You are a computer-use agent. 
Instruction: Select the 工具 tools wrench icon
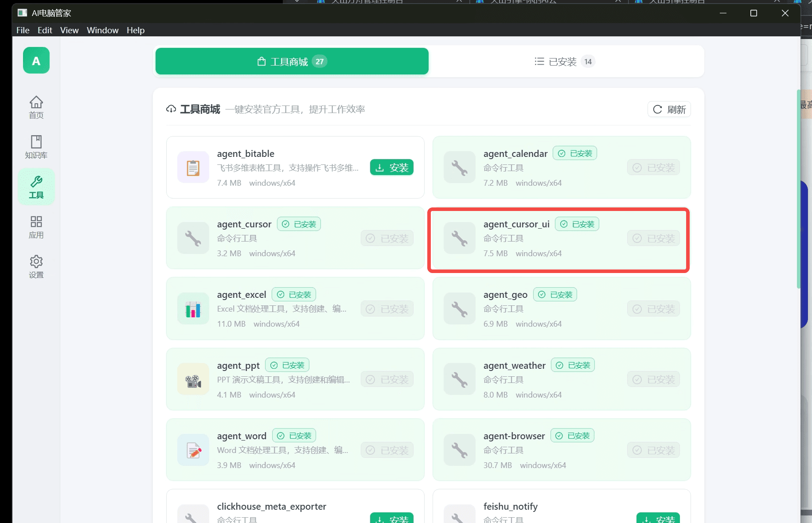point(36,186)
